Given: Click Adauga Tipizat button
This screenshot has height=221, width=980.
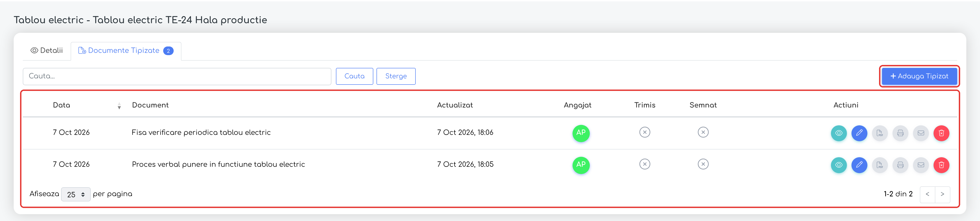Looking at the screenshot, I should [x=919, y=76].
